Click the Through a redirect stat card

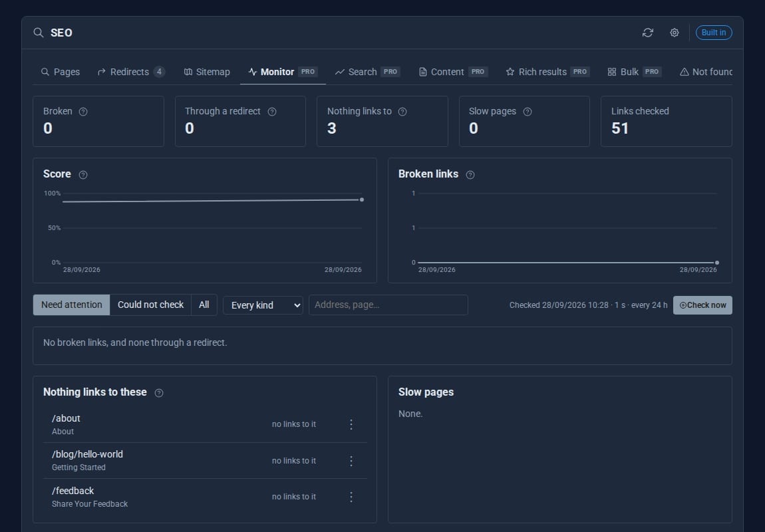(241, 122)
